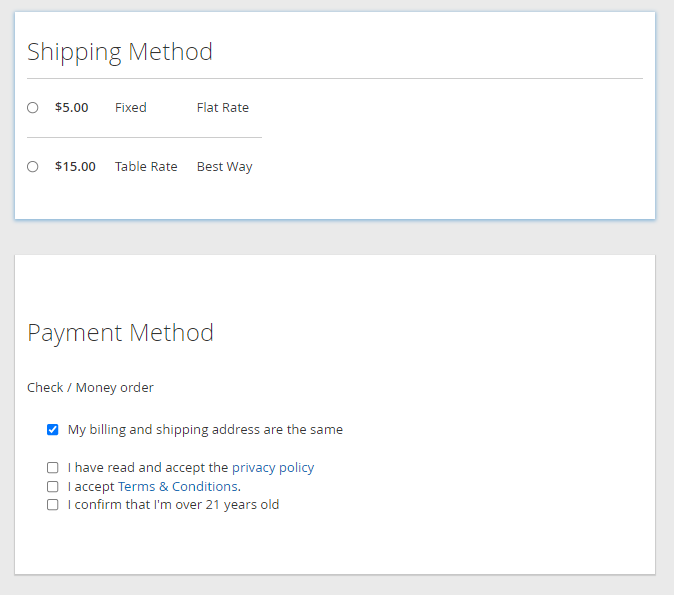Click the $15.00 price text
The image size is (685, 595).
pyautogui.click(x=75, y=166)
